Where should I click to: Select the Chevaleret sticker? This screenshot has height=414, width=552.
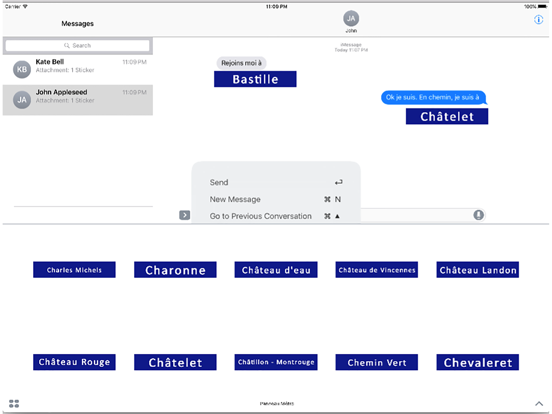point(478,362)
